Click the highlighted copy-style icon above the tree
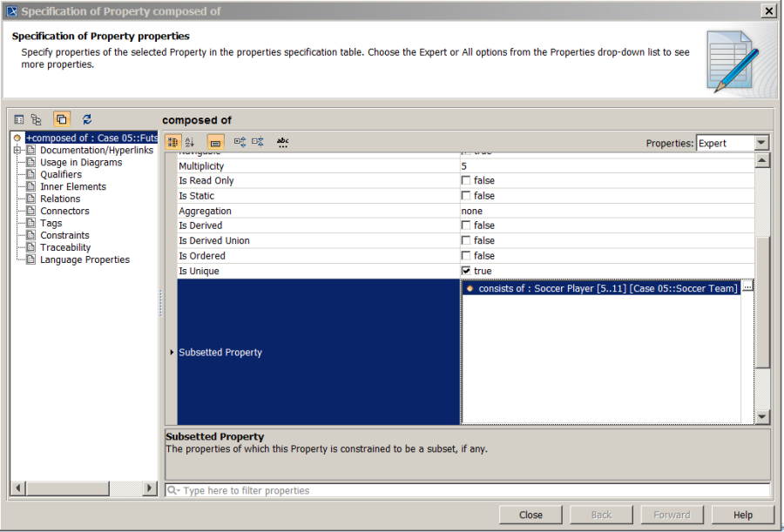 [61, 119]
